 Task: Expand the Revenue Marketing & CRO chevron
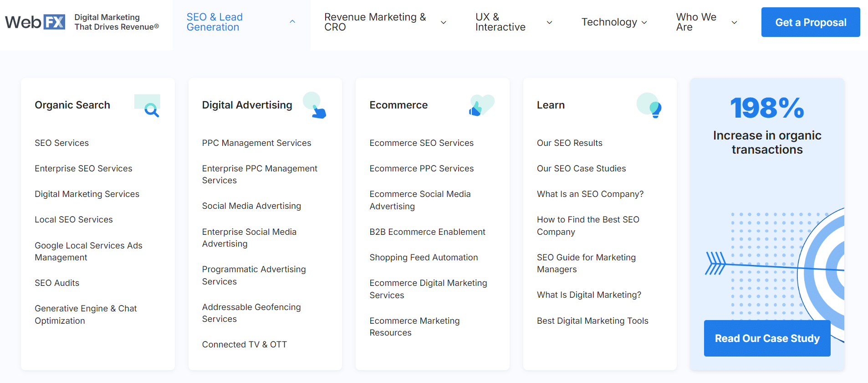(x=444, y=22)
